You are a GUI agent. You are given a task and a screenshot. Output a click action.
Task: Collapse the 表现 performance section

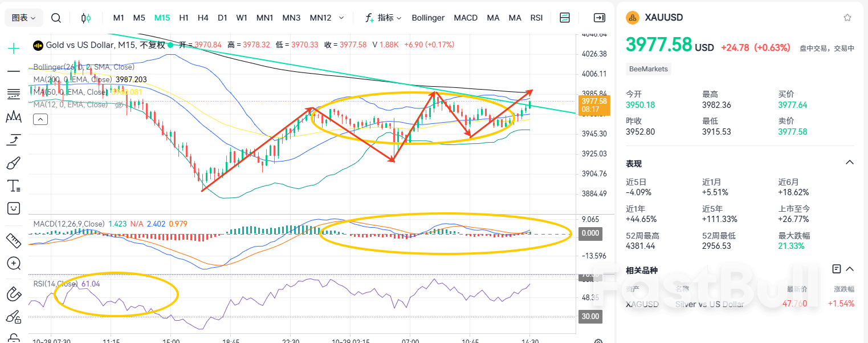[849, 163]
